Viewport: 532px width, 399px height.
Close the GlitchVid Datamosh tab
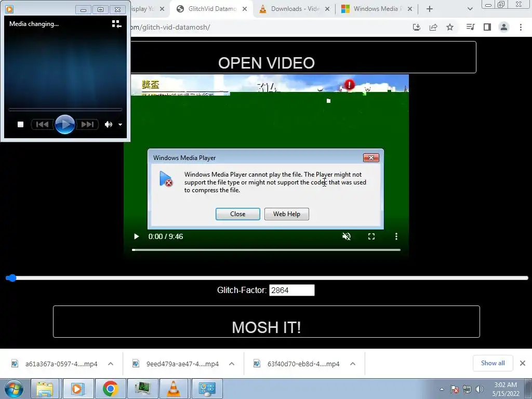[245, 9]
